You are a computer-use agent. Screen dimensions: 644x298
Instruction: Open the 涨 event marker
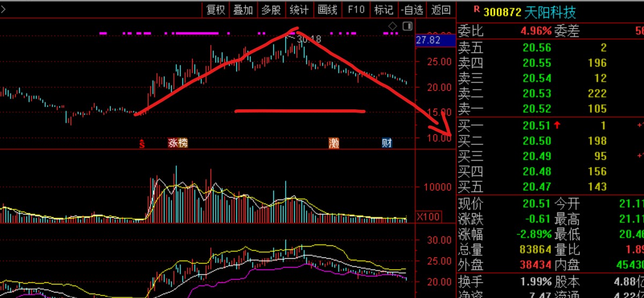coord(173,143)
